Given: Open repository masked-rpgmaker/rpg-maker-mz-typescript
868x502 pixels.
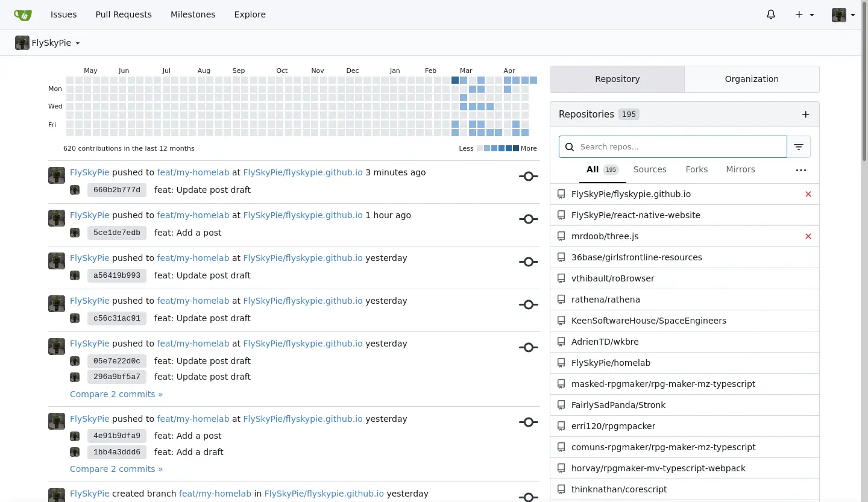Looking at the screenshot, I should pyautogui.click(x=663, y=384).
